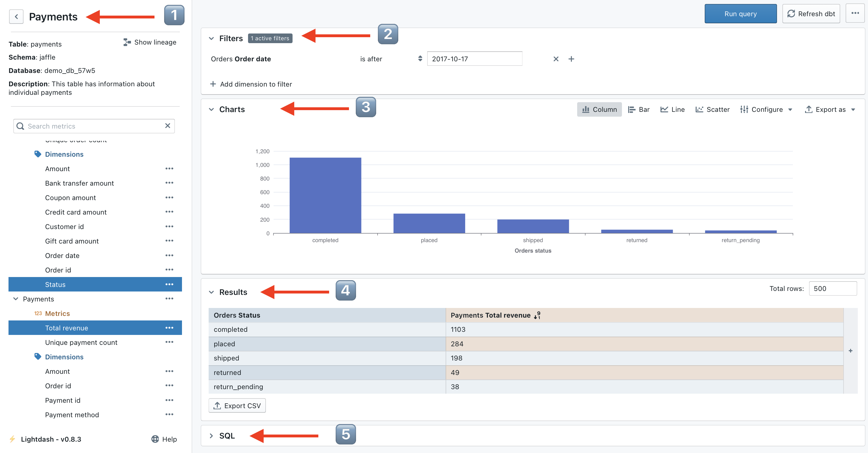868x453 pixels.
Task: Toggle the Total revenue metric selection
Action: [67, 328]
